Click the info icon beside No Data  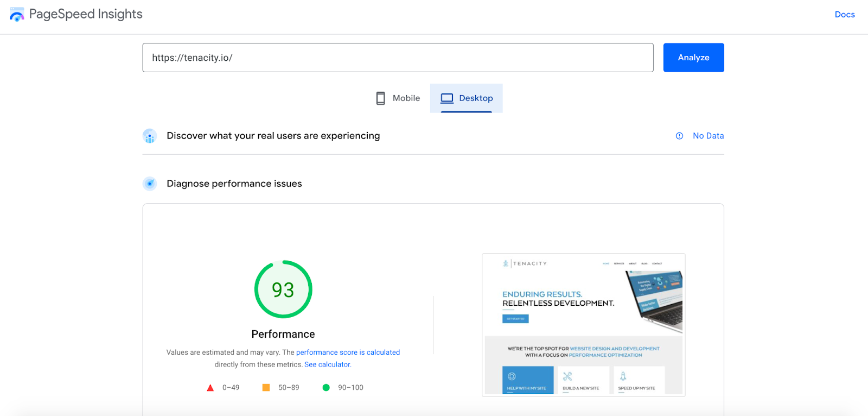tap(679, 136)
